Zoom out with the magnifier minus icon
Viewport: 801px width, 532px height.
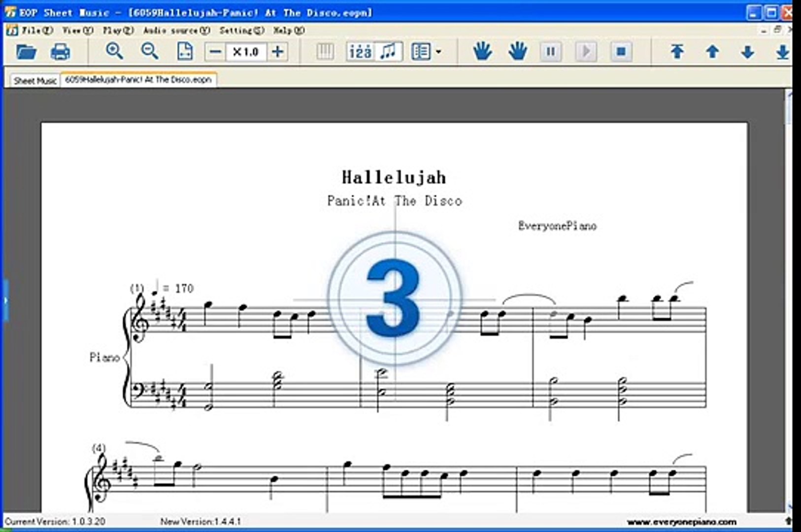(150, 51)
